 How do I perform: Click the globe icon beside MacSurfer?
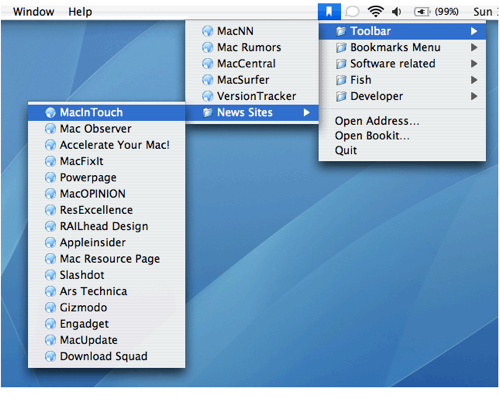[207, 80]
